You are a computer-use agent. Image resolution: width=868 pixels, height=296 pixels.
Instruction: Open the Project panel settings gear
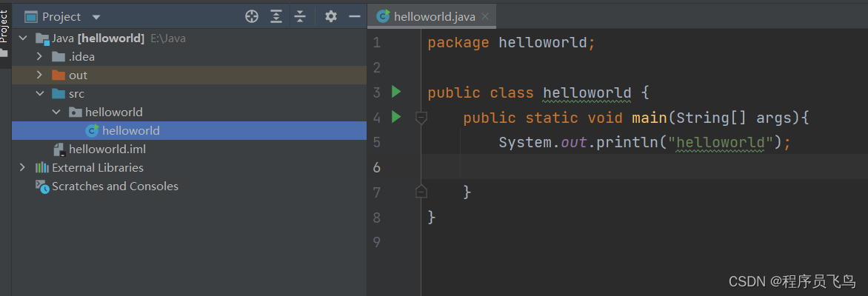331,16
